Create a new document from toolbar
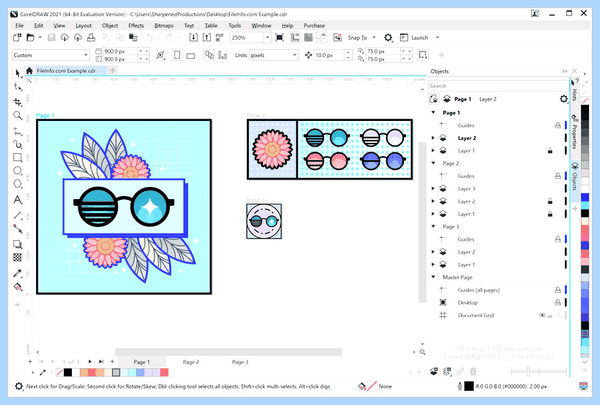600x405 pixels. coord(17,38)
